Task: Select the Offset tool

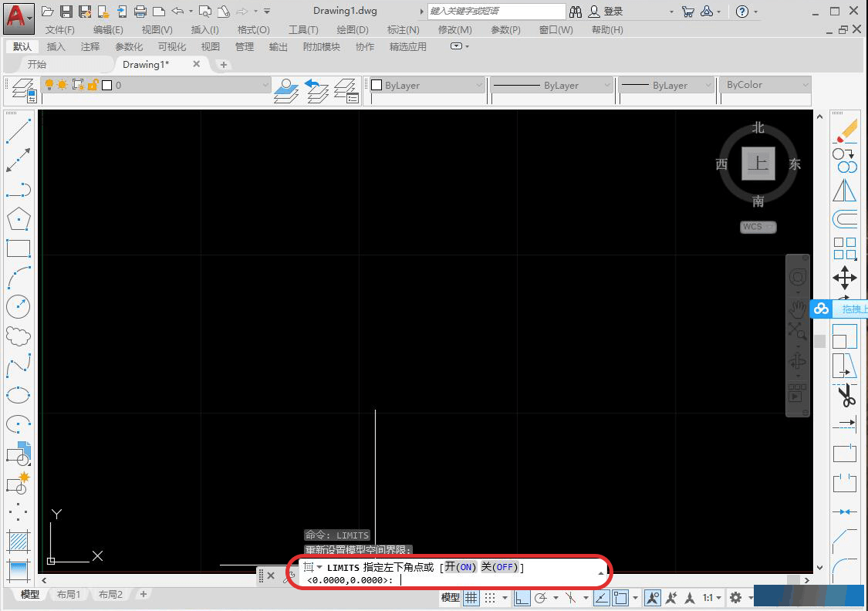Action: coord(845,220)
